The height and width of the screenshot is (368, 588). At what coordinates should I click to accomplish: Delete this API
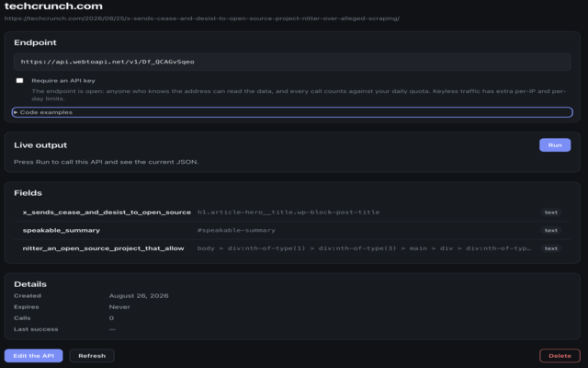point(560,356)
